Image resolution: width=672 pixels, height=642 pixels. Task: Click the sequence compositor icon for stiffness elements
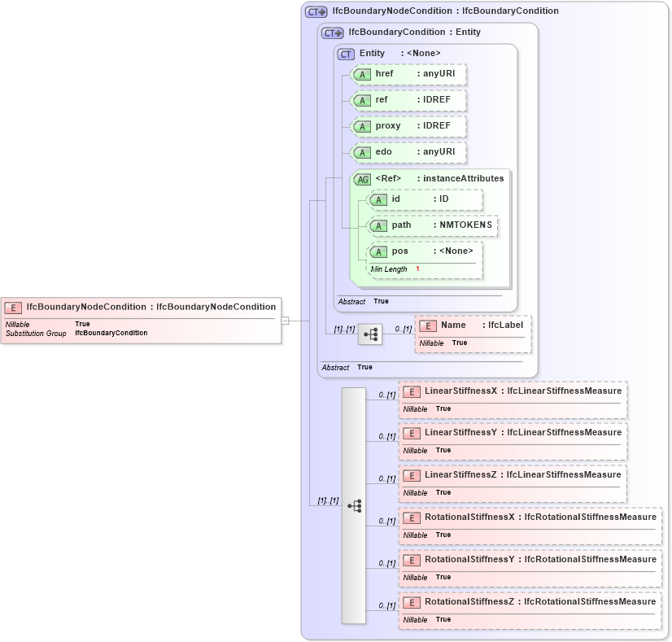coord(356,505)
